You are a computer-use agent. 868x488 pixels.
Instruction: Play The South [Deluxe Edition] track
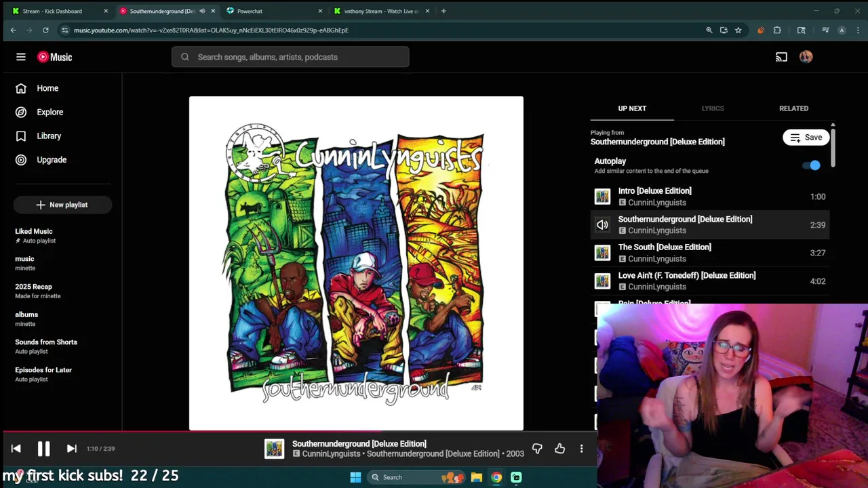pyautogui.click(x=710, y=253)
